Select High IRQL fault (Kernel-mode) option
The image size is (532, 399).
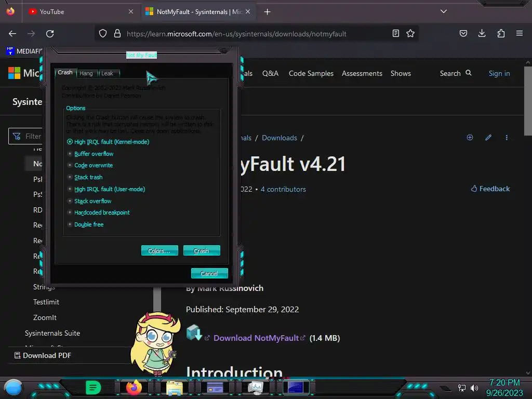(x=108, y=142)
